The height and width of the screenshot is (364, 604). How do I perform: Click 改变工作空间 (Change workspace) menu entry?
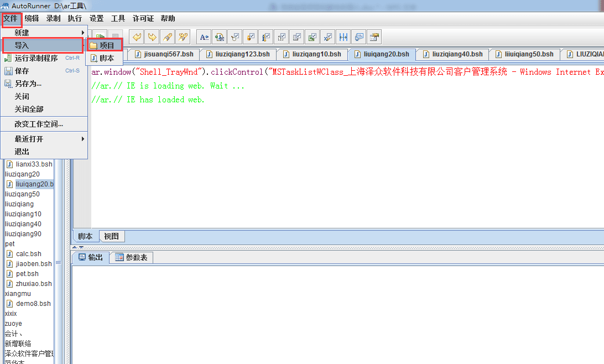39,124
